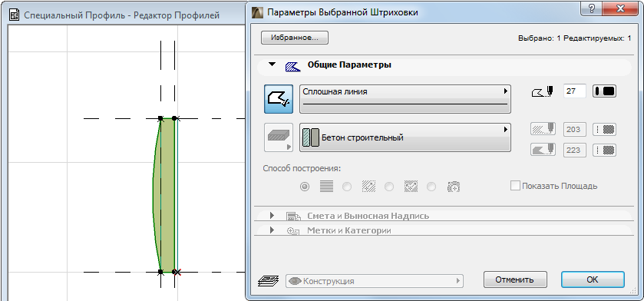Click the background pen number field 223
Viewport: 644px width, 301px height.
click(575, 150)
